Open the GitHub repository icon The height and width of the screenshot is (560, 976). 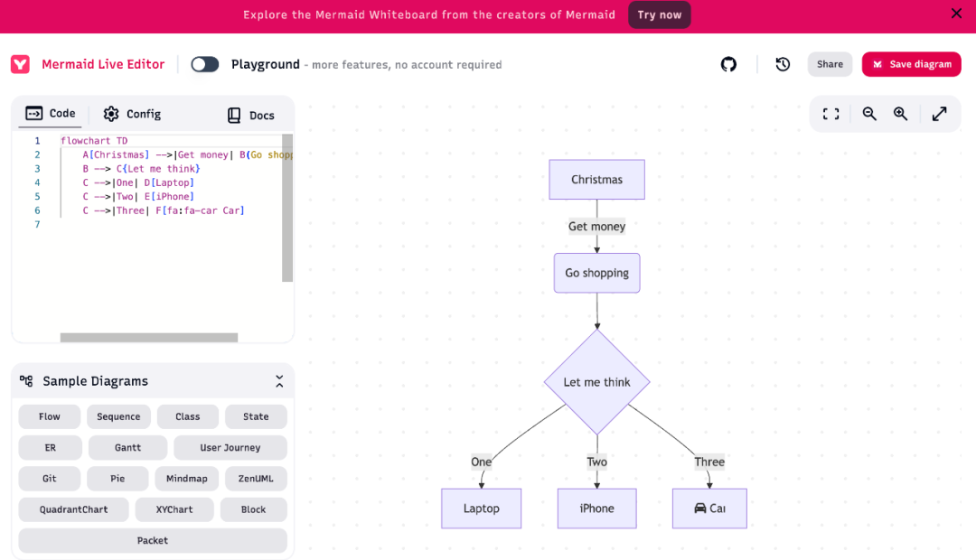click(x=728, y=64)
